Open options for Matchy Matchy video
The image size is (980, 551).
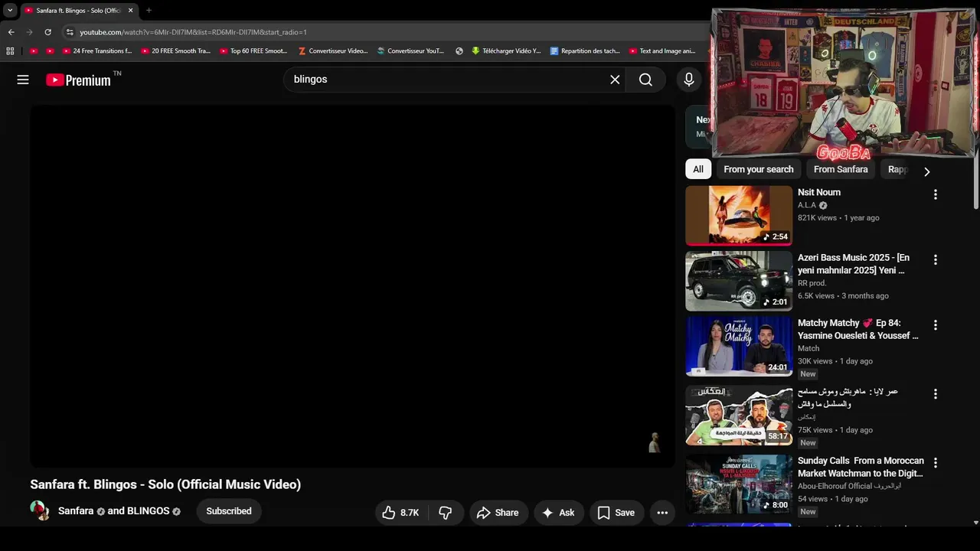[935, 325]
